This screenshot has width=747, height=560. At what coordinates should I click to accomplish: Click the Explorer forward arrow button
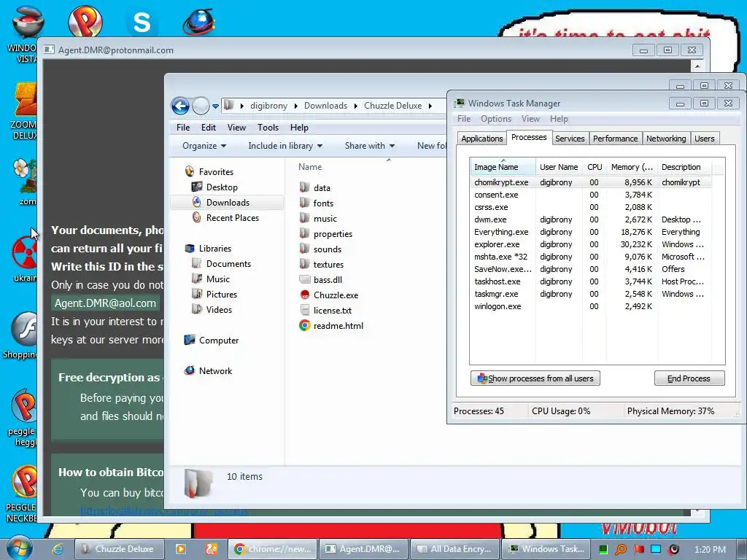click(x=201, y=106)
